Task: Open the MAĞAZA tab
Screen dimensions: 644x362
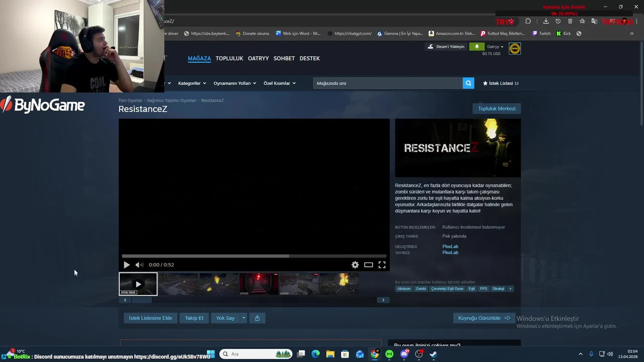Action: [x=199, y=58]
